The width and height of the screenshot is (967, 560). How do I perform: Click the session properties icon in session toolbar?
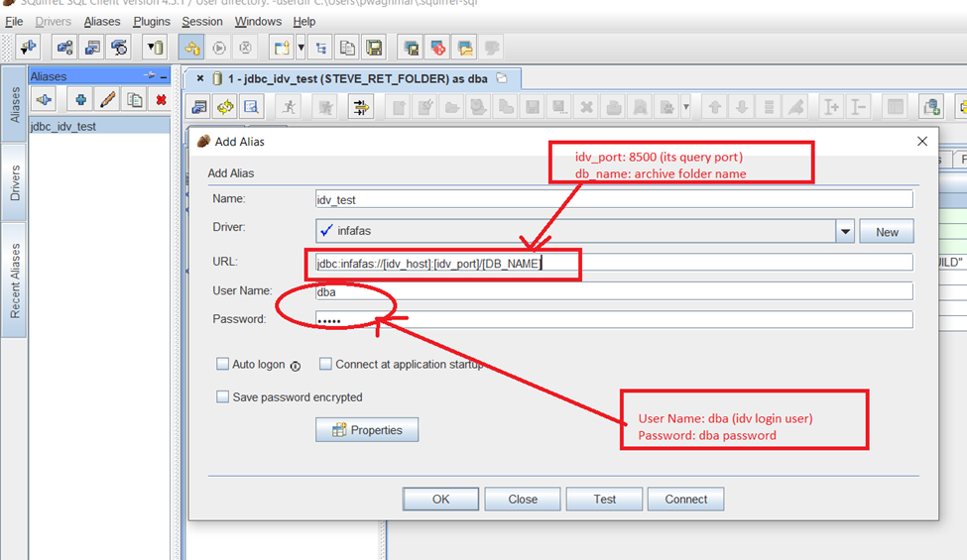(x=199, y=107)
